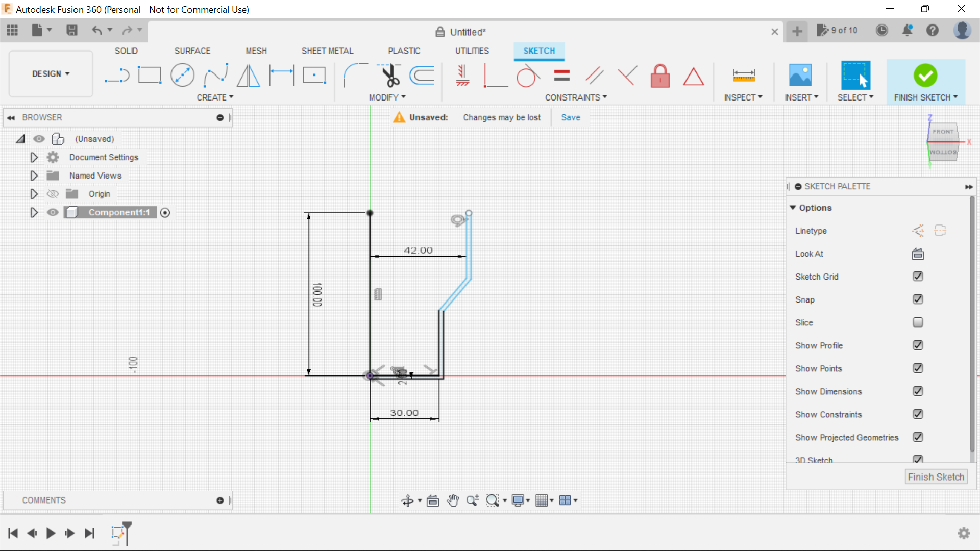Expand the Origin tree item

pyautogui.click(x=34, y=194)
